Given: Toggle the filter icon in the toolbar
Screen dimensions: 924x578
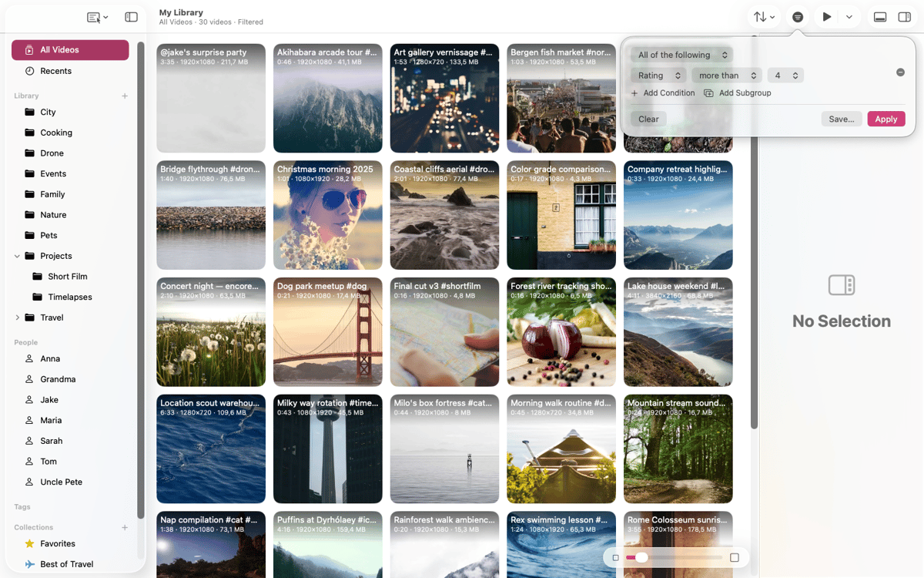Looking at the screenshot, I should click(x=798, y=17).
